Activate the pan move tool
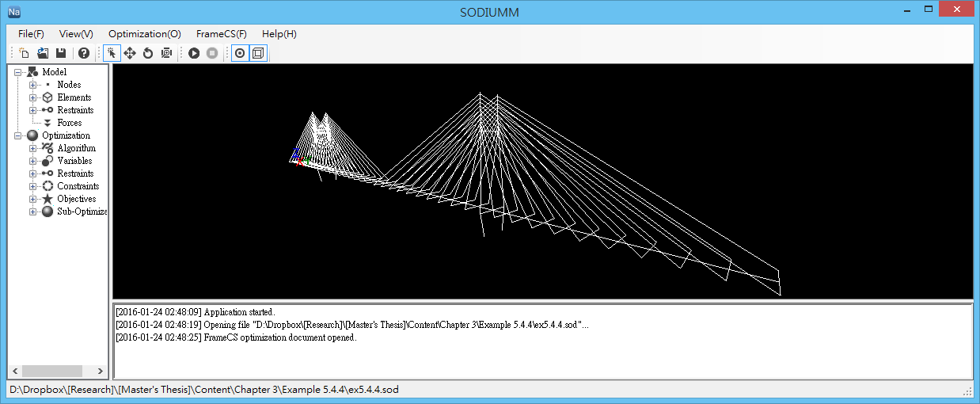 [130, 53]
